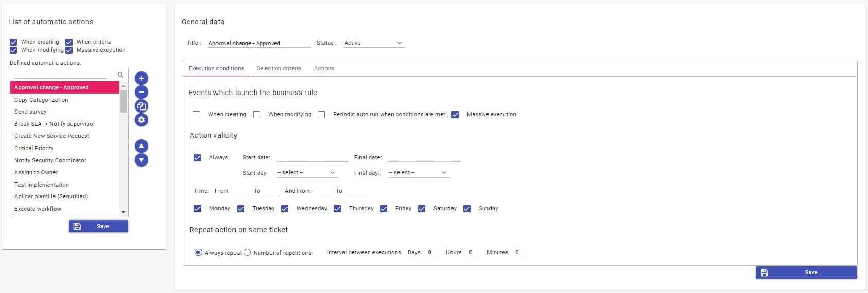Uncheck the Massive execution event checkbox
The height and width of the screenshot is (293, 868).
coord(455,115)
